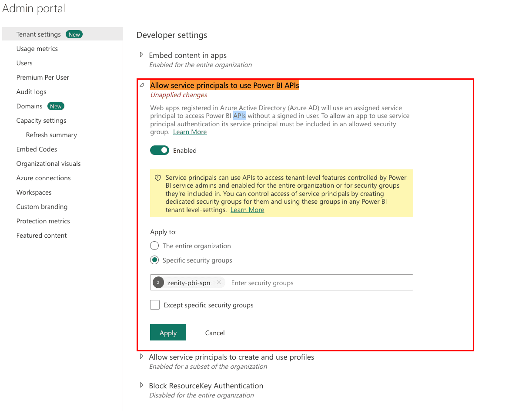Screen dimensions: 532x411
Task: Open Organizational visuals
Action: (48, 164)
